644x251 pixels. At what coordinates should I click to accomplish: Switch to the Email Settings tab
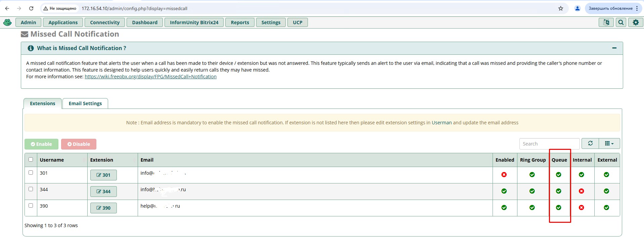tap(85, 103)
